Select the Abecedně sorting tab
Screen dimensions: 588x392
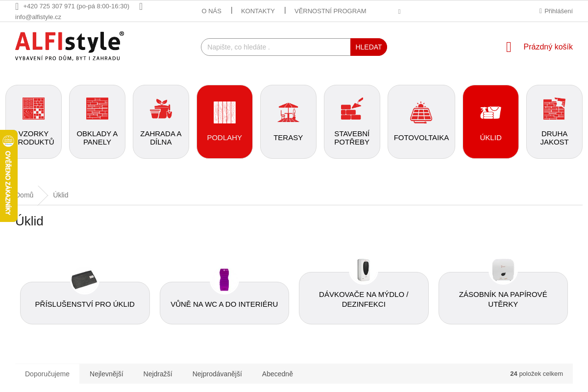point(277,374)
